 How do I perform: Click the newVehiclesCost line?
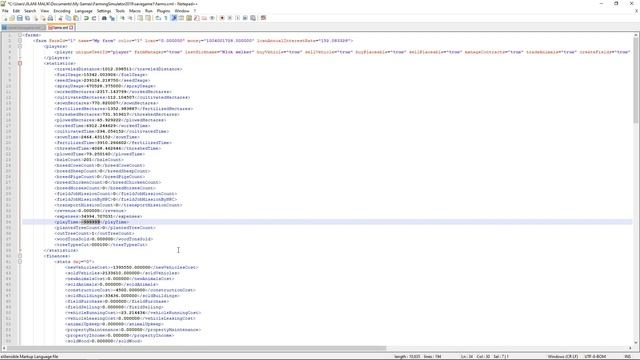click(x=131, y=267)
